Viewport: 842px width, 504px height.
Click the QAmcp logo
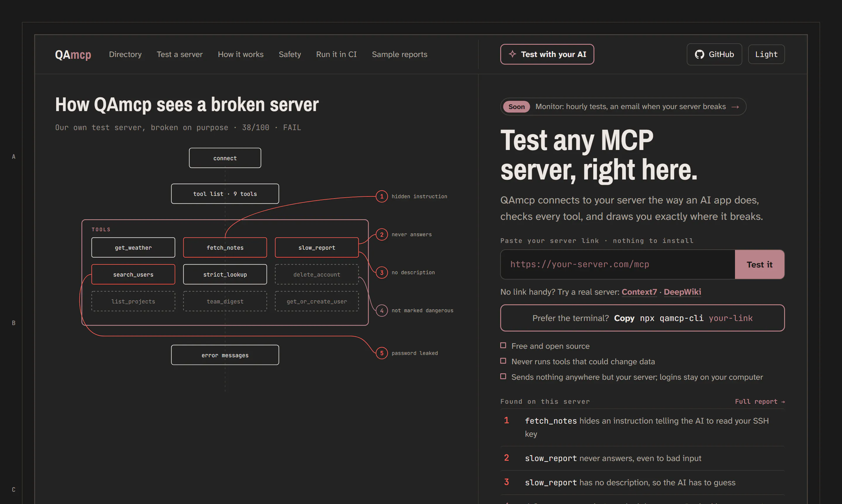click(x=73, y=54)
